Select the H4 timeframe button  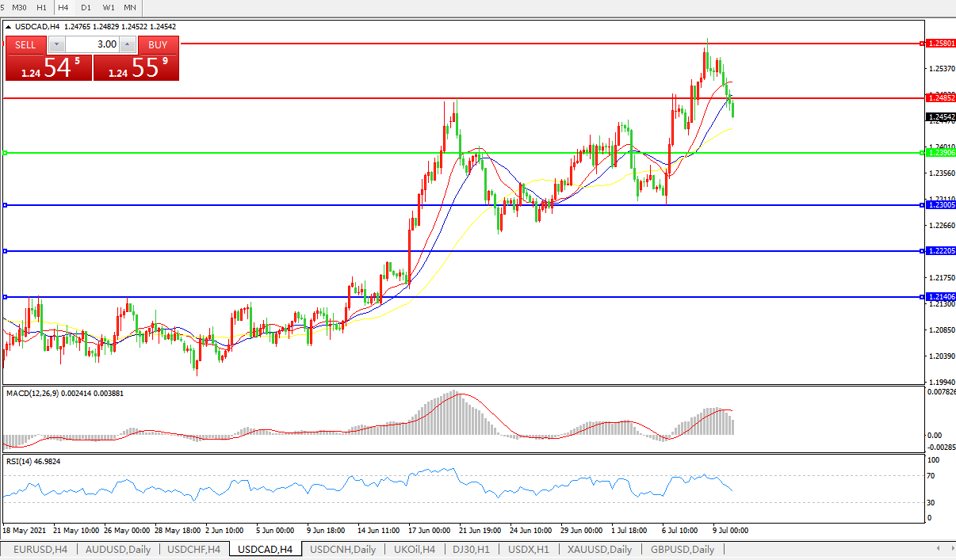coord(63,7)
